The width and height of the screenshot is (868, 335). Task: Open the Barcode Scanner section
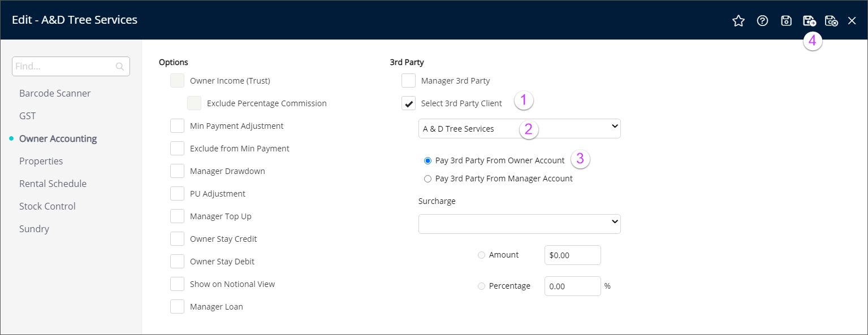pyautogui.click(x=55, y=93)
